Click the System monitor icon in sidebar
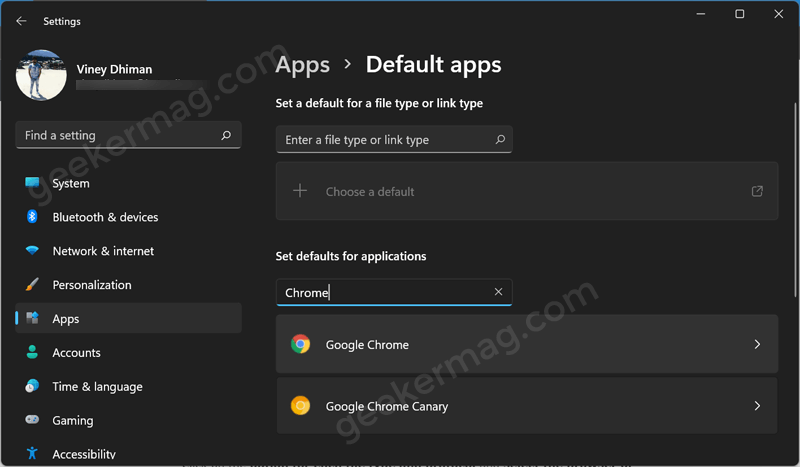 (x=32, y=183)
